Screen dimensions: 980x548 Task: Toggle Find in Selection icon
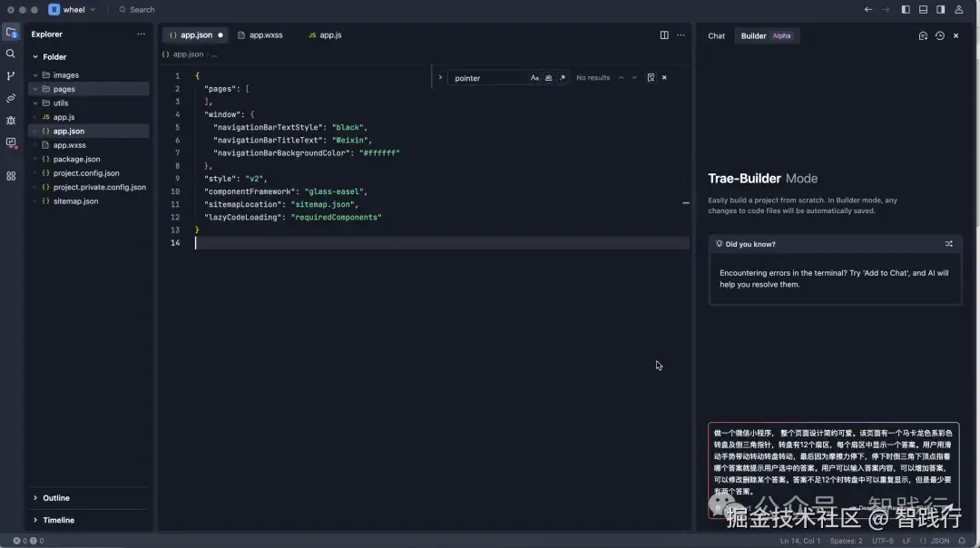click(651, 77)
